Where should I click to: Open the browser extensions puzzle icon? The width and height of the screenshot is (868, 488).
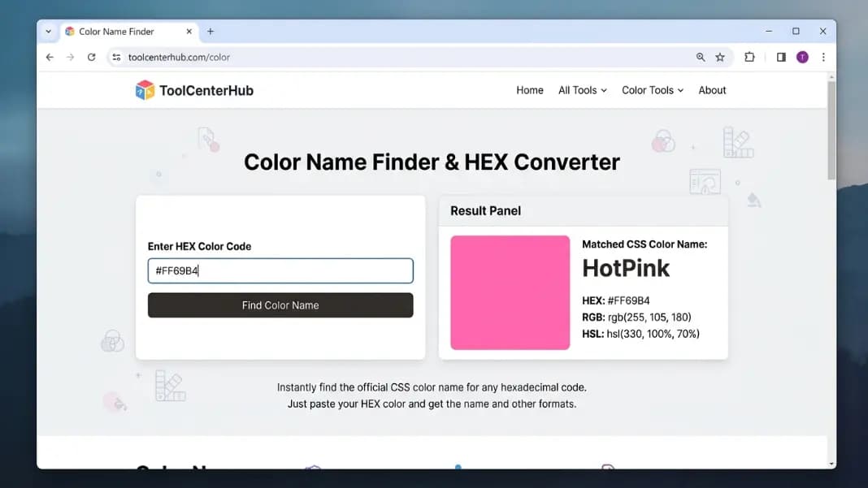[x=749, y=57]
